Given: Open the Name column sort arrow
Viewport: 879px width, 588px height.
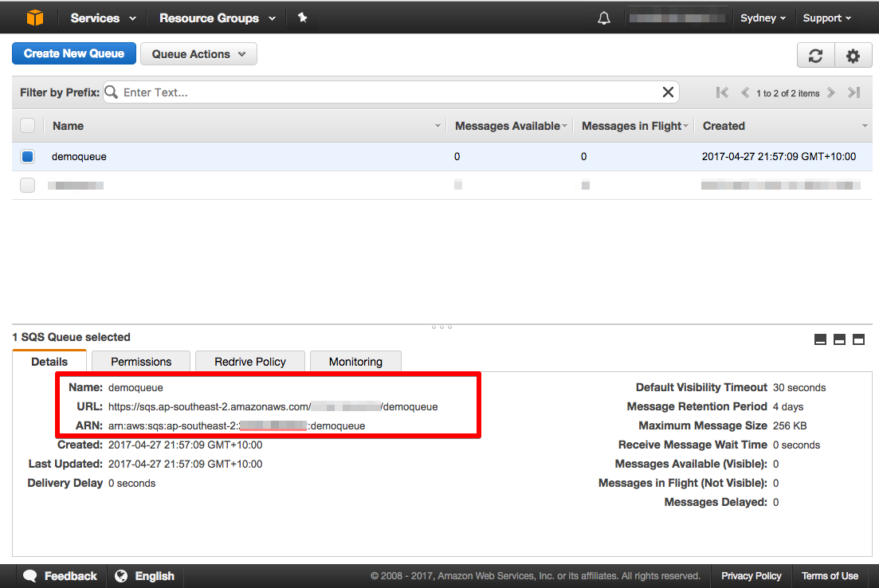Looking at the screenshot, I should pyautogui.click(x=438, y=126).
